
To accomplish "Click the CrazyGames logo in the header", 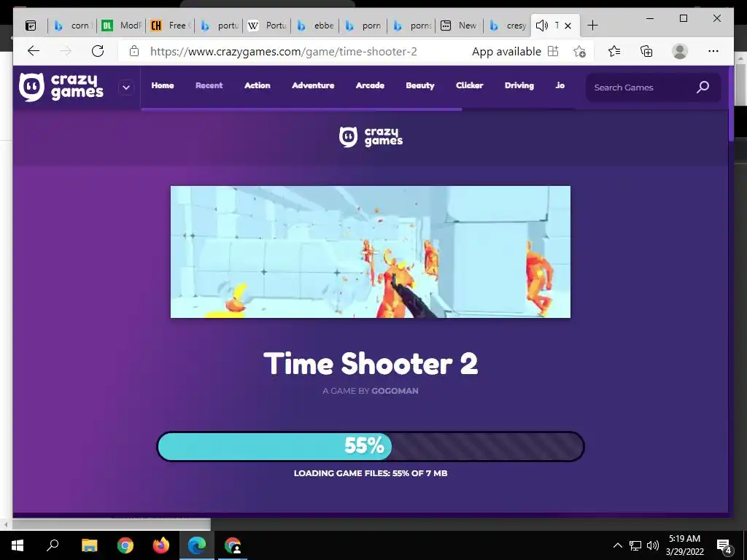I will (x=61, y=87).
